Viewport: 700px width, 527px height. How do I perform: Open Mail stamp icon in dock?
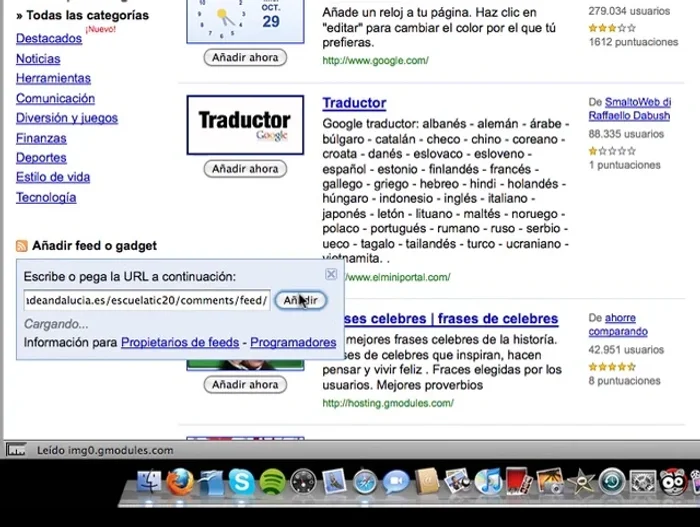pyautogui.click(x=334, y=481)
